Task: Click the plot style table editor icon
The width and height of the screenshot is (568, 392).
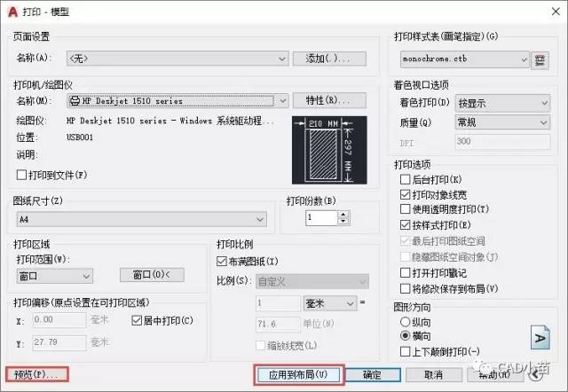Action: (540, 59)
